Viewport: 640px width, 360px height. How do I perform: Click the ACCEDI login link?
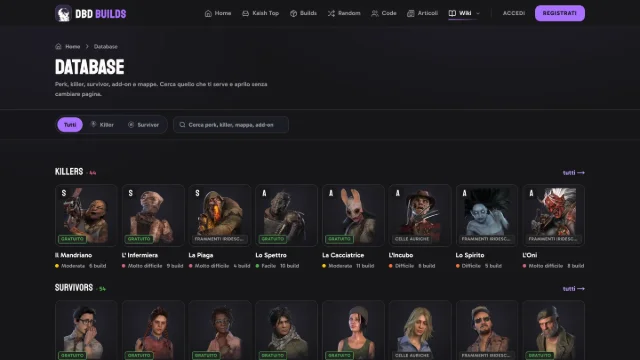pyautogui.click(x=513, y=13)
